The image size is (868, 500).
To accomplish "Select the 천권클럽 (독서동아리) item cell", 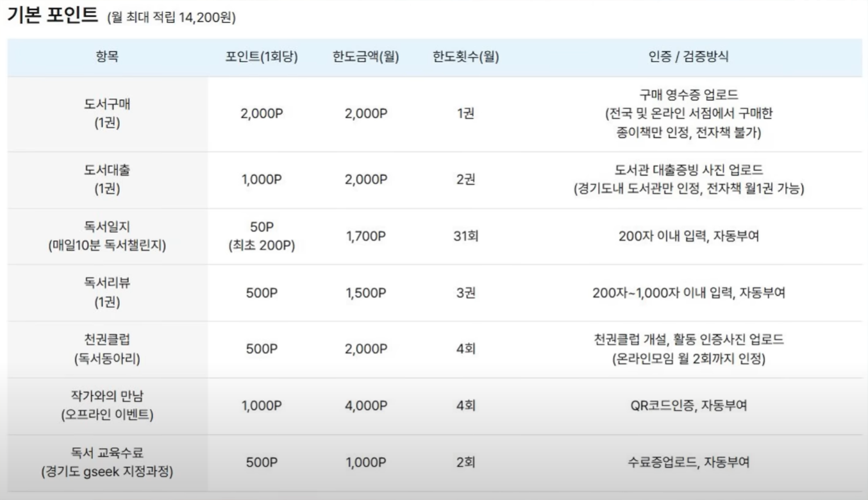I will (107, 349).
